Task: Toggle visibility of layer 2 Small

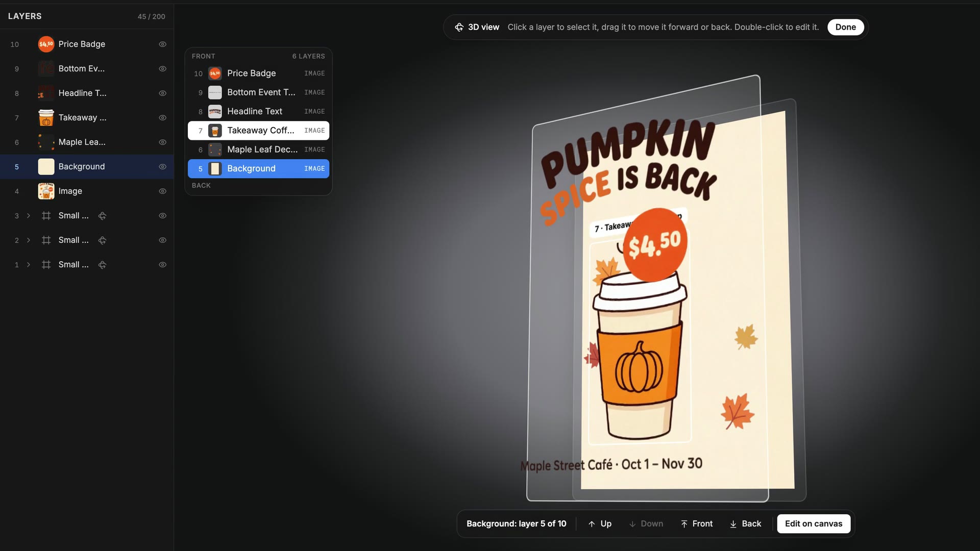Action: (162, 240)
